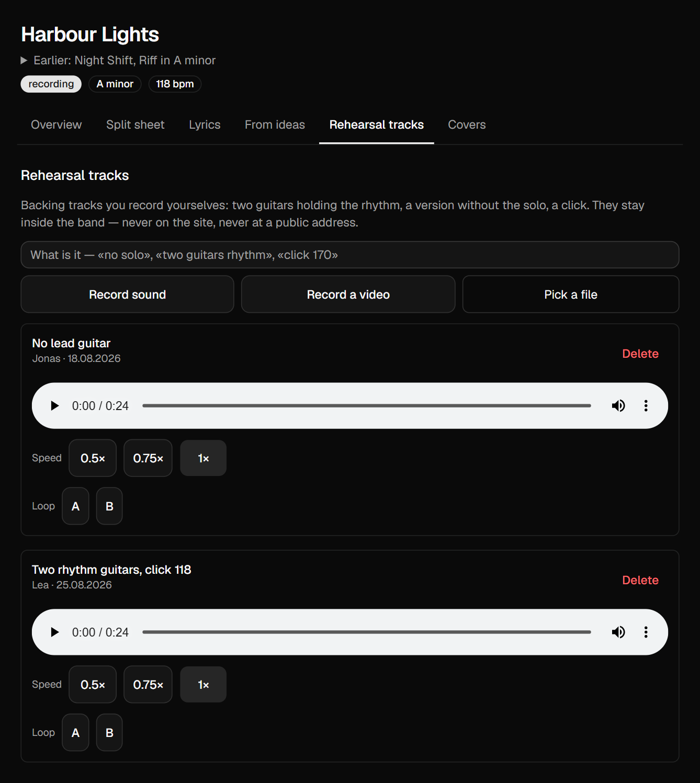Screen dimensions: 700x783
Task: Open more options for Two rhythm guitars player
Action: tap(646, 632)
